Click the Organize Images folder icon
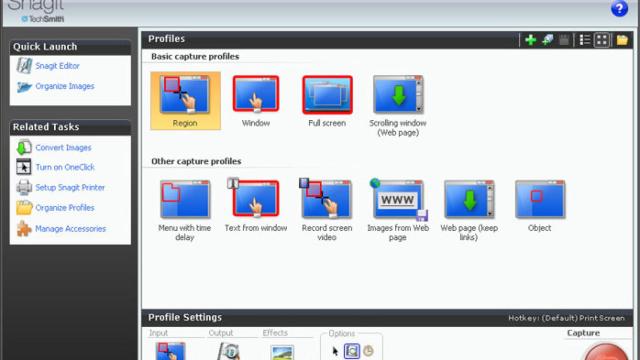 (24, 87)
